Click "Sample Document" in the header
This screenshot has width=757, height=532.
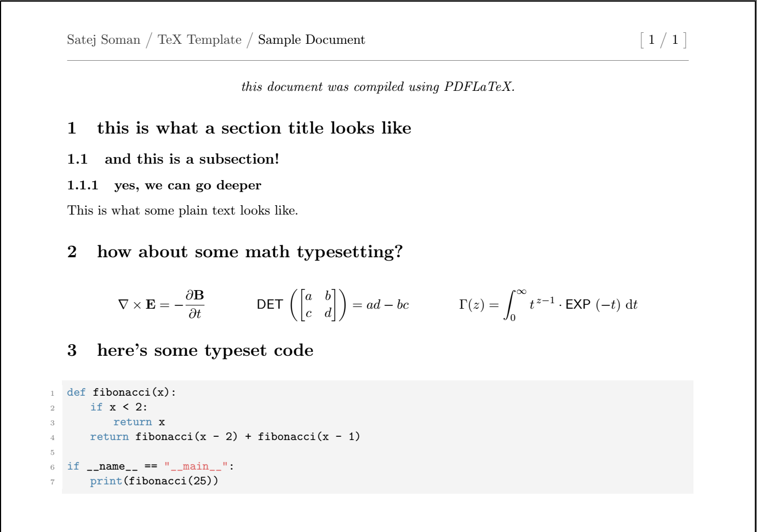click(x=311, y=40)
